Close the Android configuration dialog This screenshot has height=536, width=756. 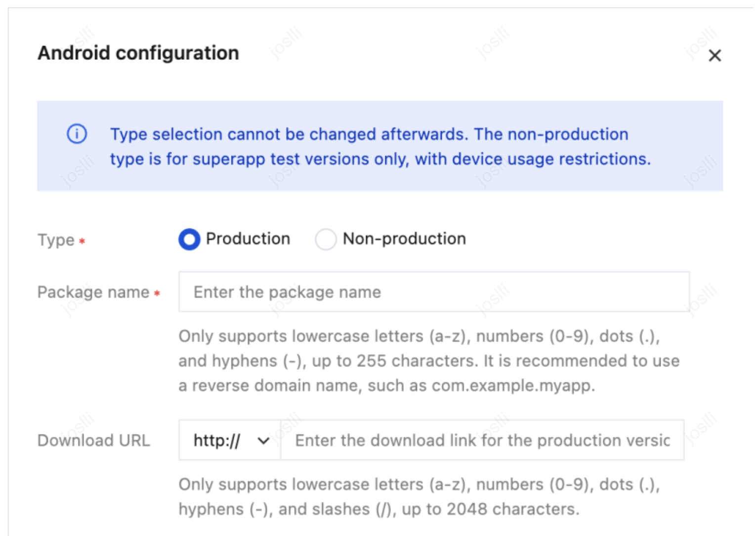coord(714,55)
